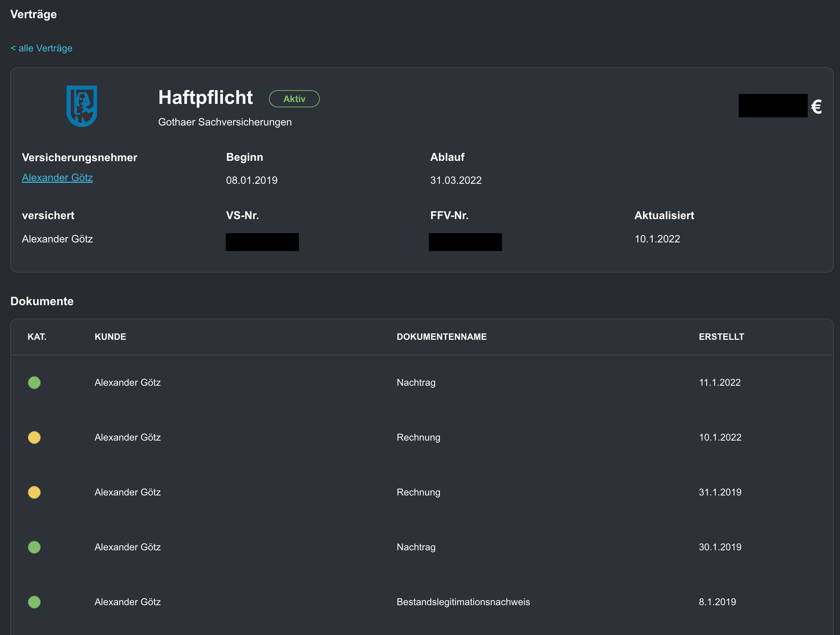Go back via '< alle Verträge' link
The height and width of the screenshot is (635, 840).
pos(42,48)
